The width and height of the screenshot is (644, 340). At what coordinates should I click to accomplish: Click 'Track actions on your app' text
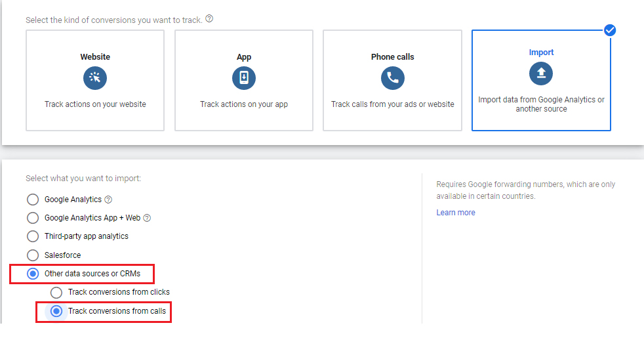point(244,104)
